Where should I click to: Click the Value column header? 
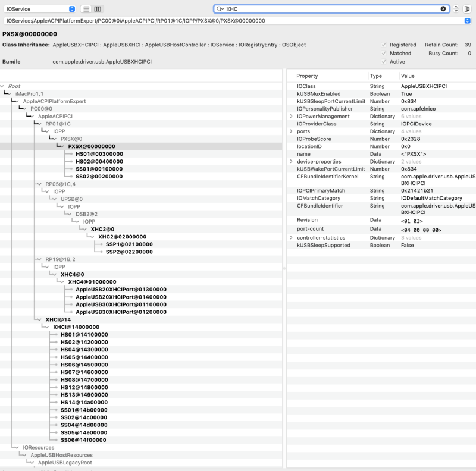408,76
